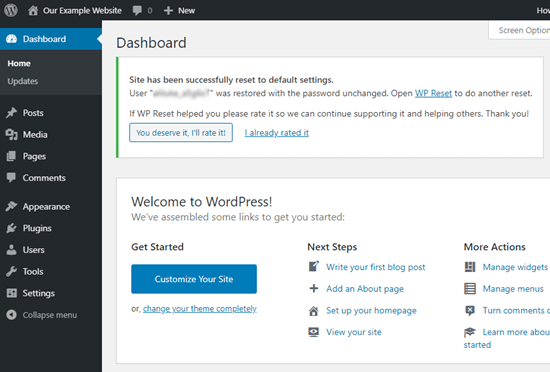Click Add an About page link

point(365,289)
